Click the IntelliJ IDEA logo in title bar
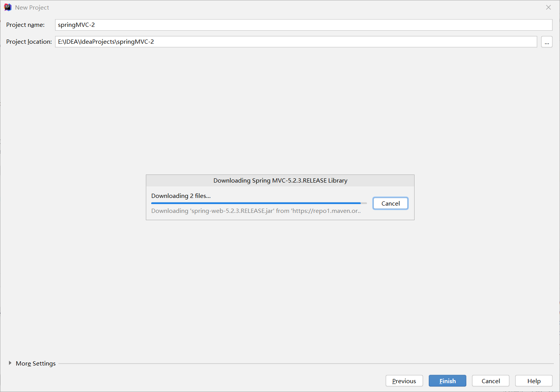Screen dimensions: 560x392 (x=8, y=7)
